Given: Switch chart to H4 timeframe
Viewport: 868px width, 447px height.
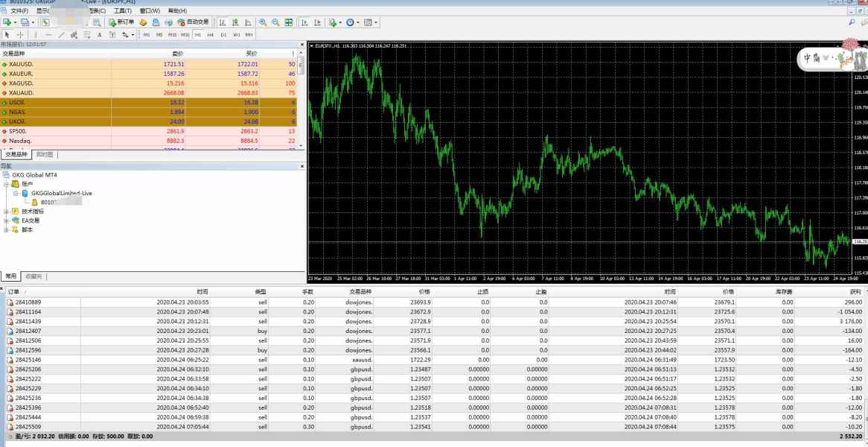Looking at the screenshot, I should pos(211,35).
